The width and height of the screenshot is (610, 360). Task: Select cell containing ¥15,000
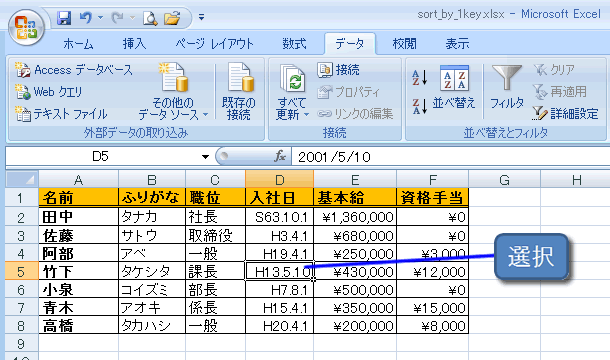tap(433, 307)
